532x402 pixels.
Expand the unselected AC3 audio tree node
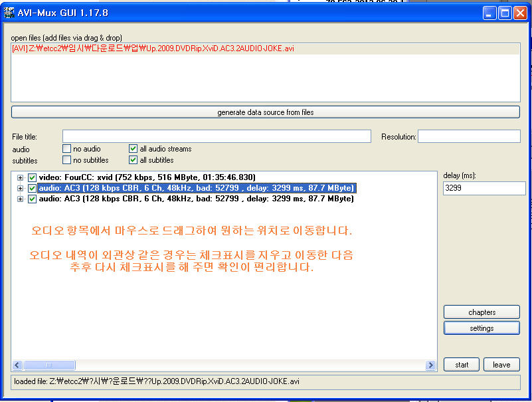[x=21, y=199]
